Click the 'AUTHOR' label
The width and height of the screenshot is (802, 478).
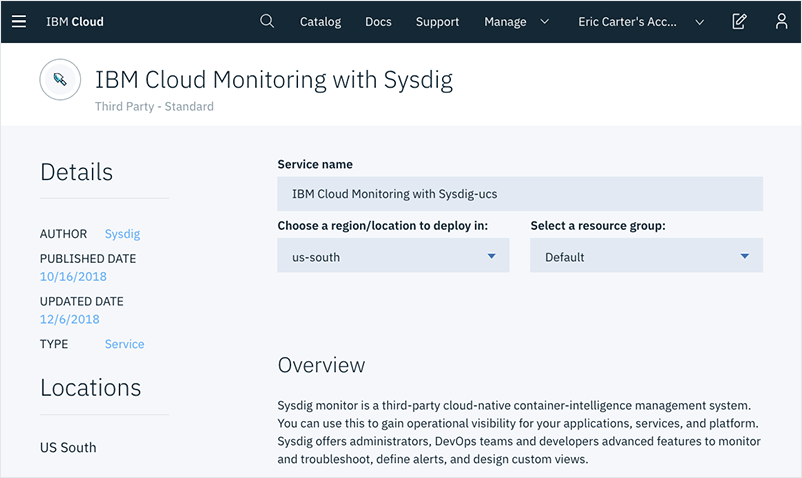(x=63, y=234)
